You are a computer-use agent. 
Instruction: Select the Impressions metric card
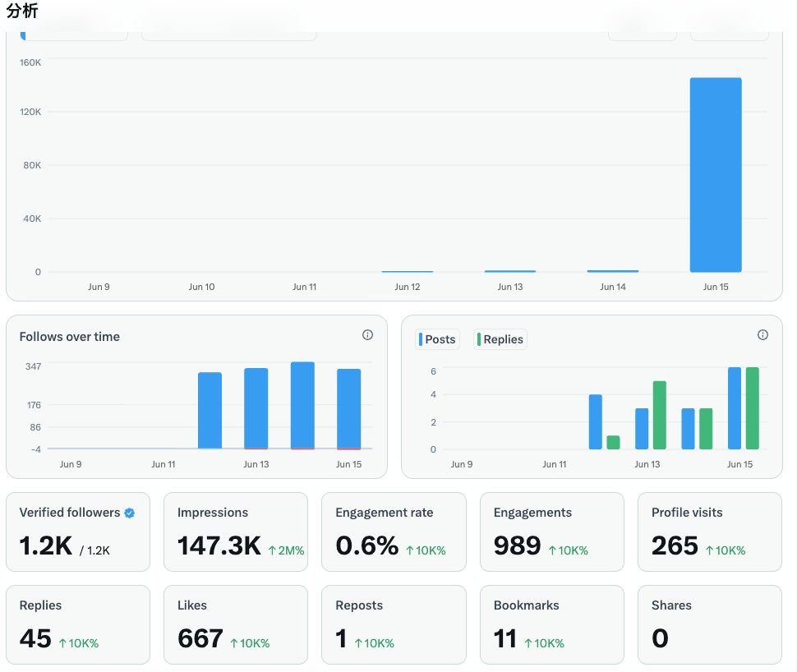[x=236, y=532]
